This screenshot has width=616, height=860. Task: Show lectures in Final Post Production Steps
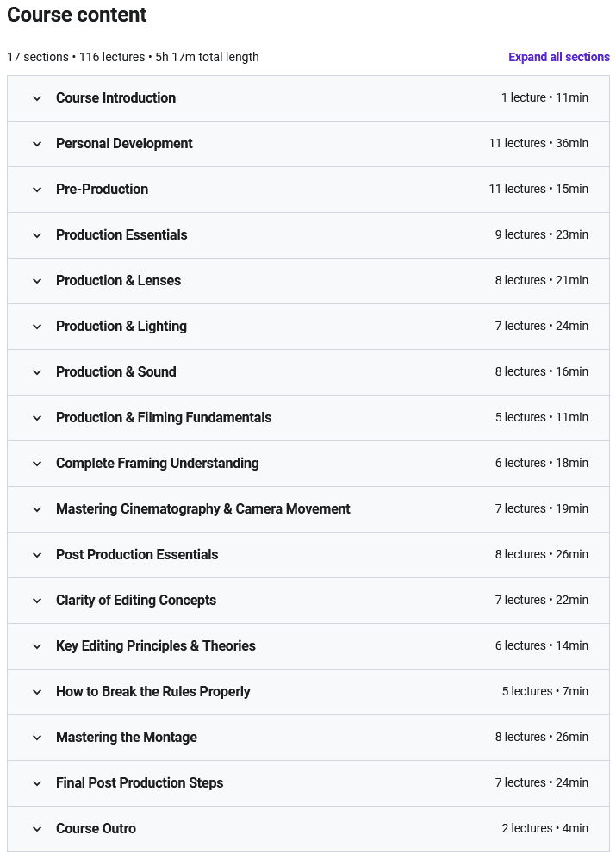tap(140, 782)
